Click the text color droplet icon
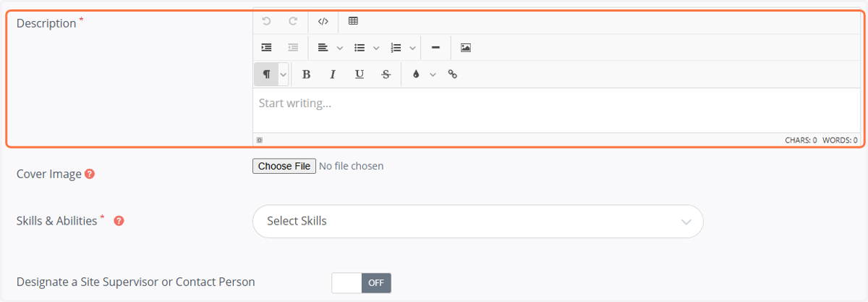The width and height of the screenshot is (868, 302). 416,74
